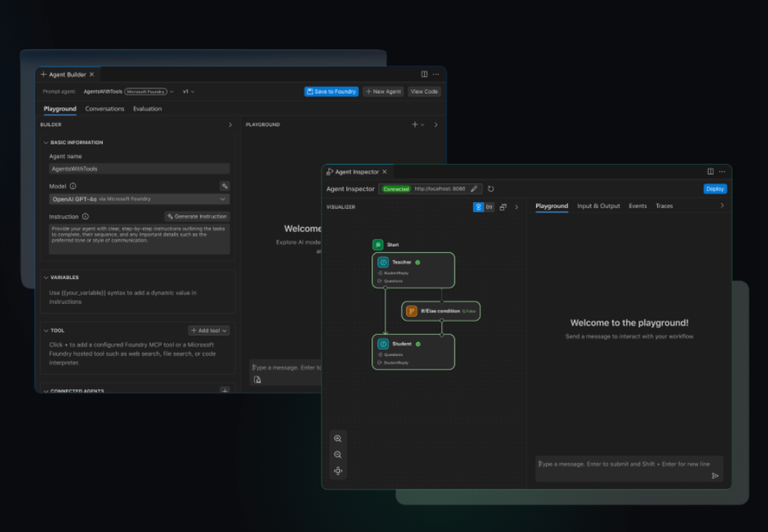The height and width of the screenshot is (532, 768).
Task: Toggle the horizontal layout view in Visualizer
Action: pyautogui.click(x=489, y=208)
